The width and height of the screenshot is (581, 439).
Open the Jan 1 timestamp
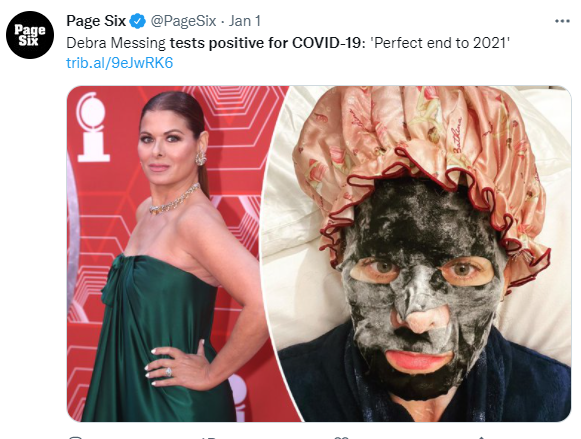(x=245, y=21)
